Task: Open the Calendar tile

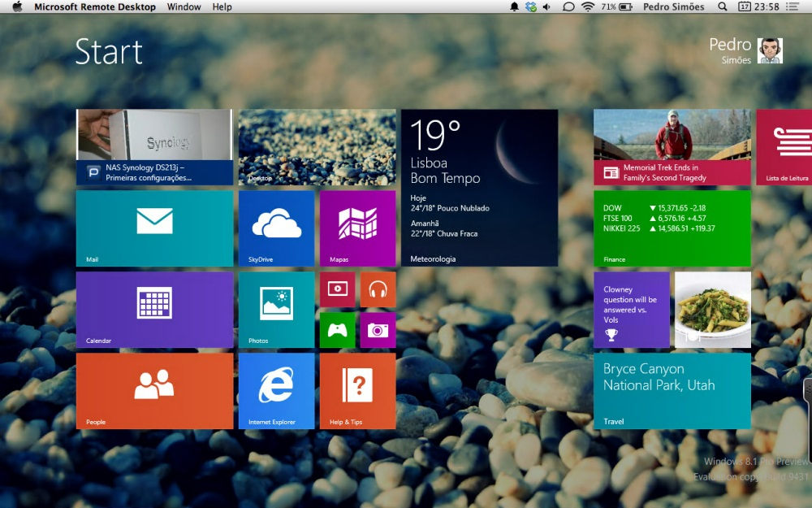Action: coord(154,310)
